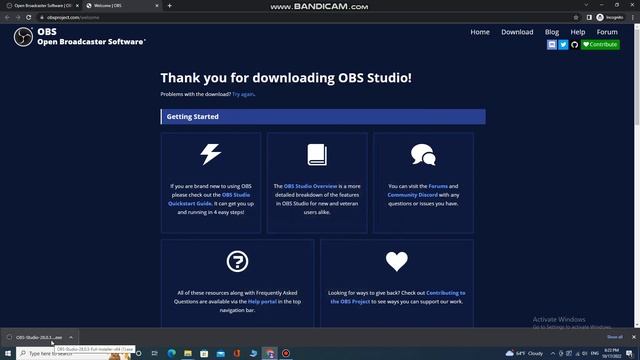The width and height of the screenshot is (640, 360).
Task: Click the Getting Started section header
Action: pos(323,117)
